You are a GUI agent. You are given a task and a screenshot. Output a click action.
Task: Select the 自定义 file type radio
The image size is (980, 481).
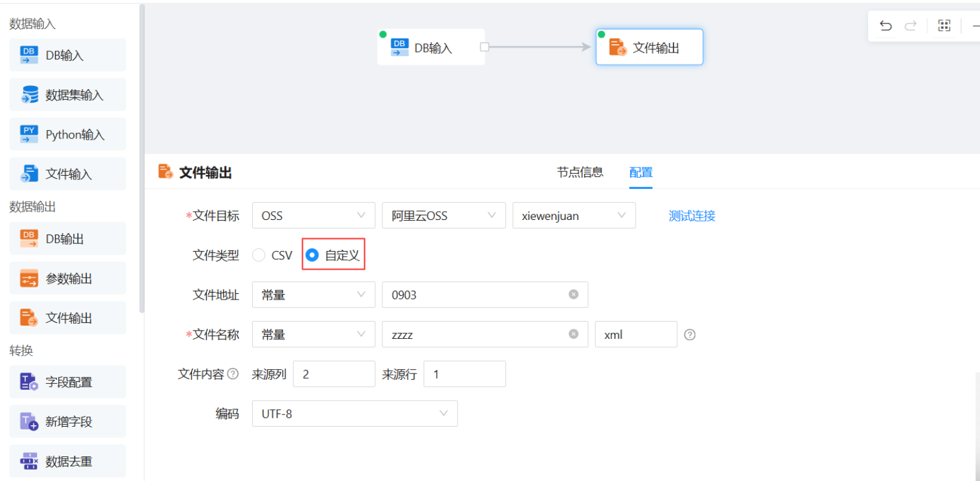[x=312, y=255]
